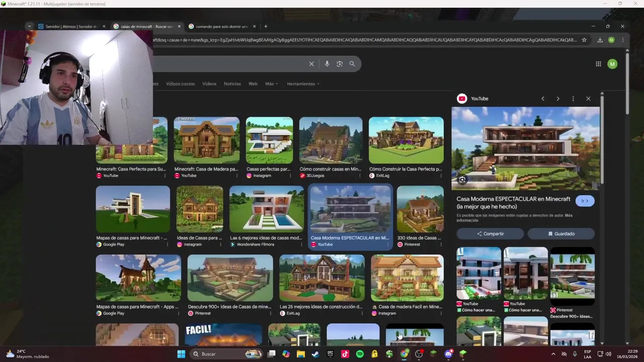Image resolution: width=644 pixels, height=362 pixels.
Task: Open File Explorer from taskbar
Action: pyautogui.click(x=301, y=354)
